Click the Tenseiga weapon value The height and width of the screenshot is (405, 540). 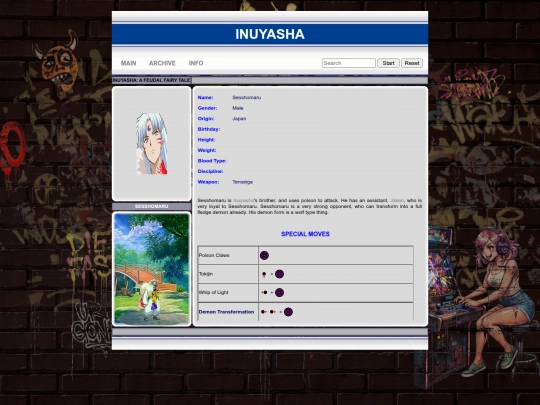(242, 182)
